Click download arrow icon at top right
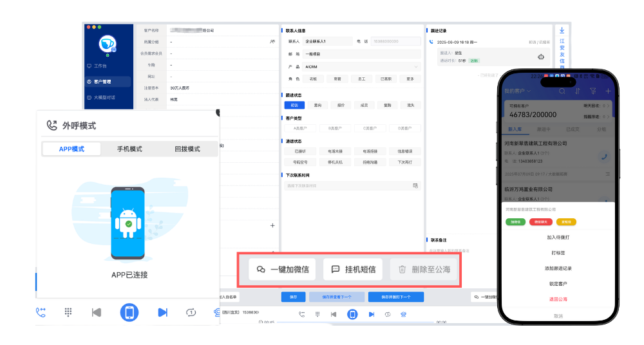 562,30
